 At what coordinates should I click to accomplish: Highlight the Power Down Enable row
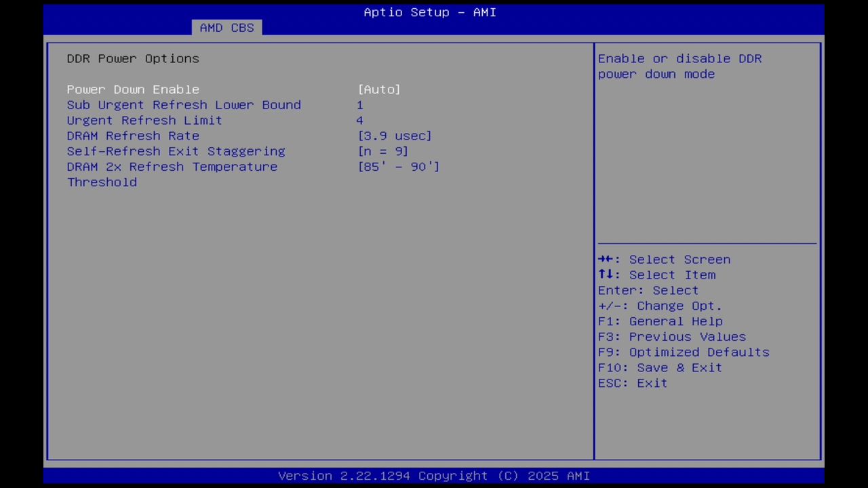133,89
